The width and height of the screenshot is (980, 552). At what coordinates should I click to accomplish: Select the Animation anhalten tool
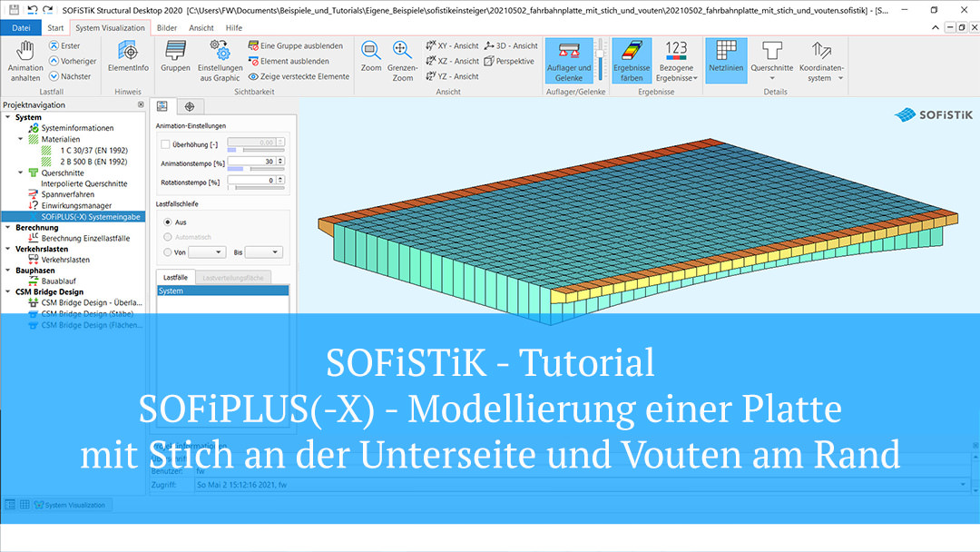pyautogui.click(x=24, y=61)
